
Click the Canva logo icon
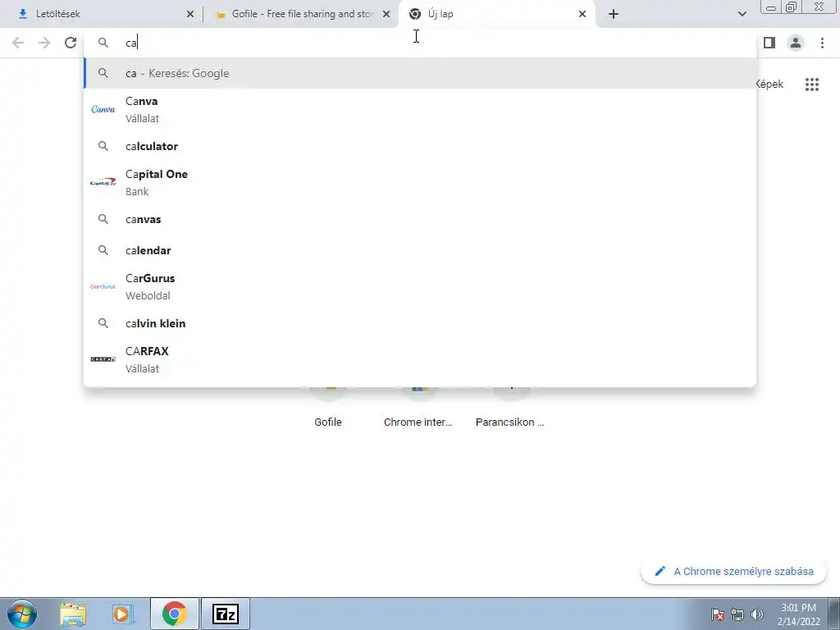(103, 109)
